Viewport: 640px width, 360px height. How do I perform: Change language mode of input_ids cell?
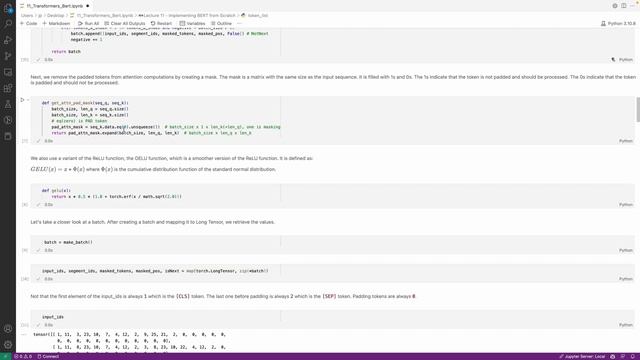(x=626, y=325)
